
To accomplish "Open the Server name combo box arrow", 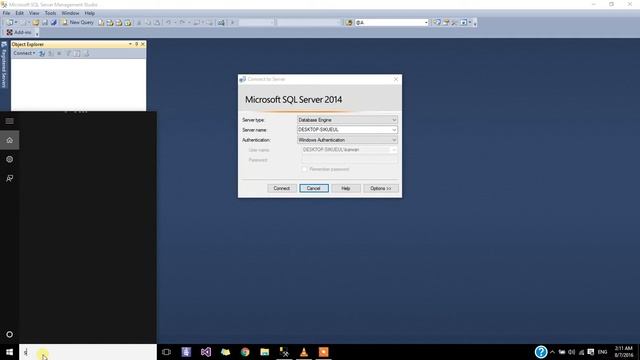I will click(x=394, y=130).
